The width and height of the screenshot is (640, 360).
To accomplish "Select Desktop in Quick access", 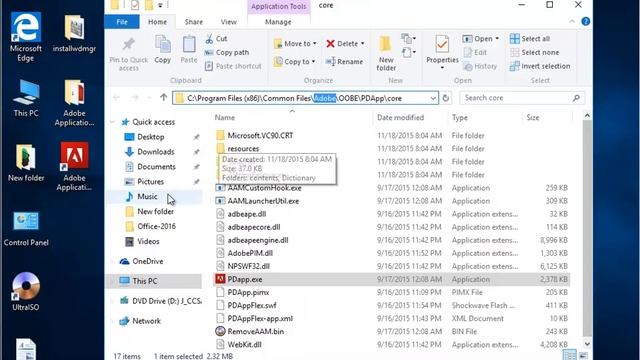I will tap(151, 137).
